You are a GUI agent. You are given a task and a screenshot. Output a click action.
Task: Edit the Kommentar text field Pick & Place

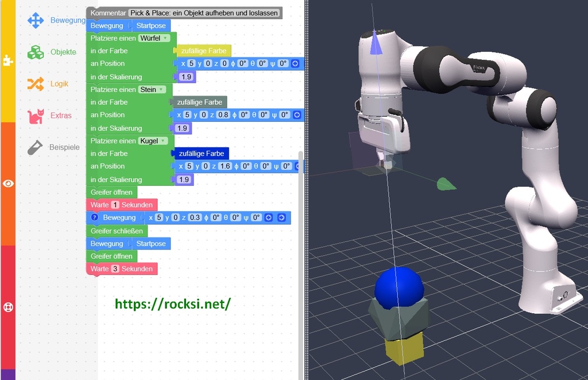pyautogui.click(x=204, y=13)
